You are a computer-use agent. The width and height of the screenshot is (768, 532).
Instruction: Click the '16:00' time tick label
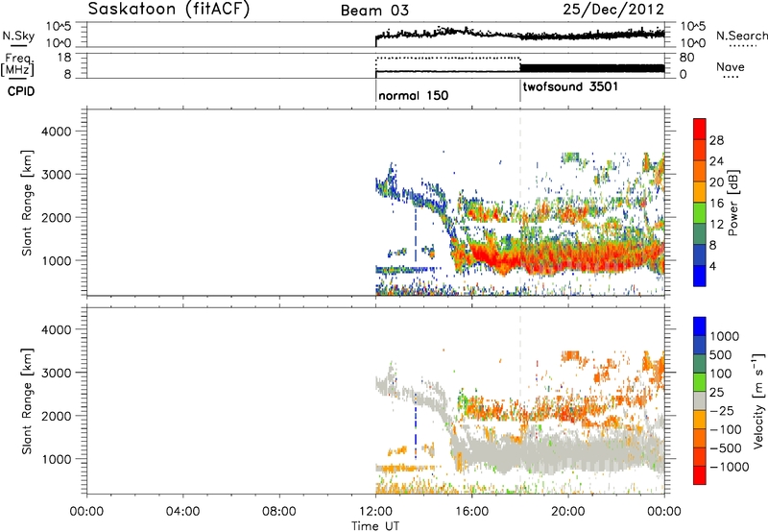click(x=471, y=512)
